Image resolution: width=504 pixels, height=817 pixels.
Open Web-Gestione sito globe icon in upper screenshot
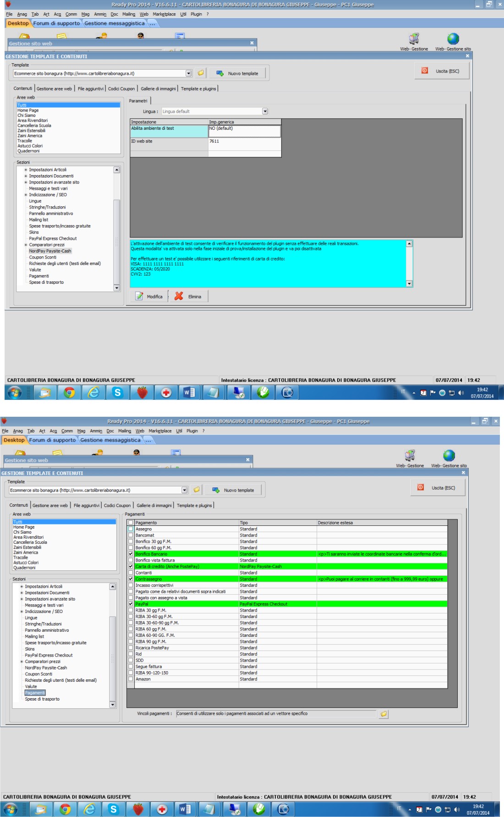pos(453,42)
